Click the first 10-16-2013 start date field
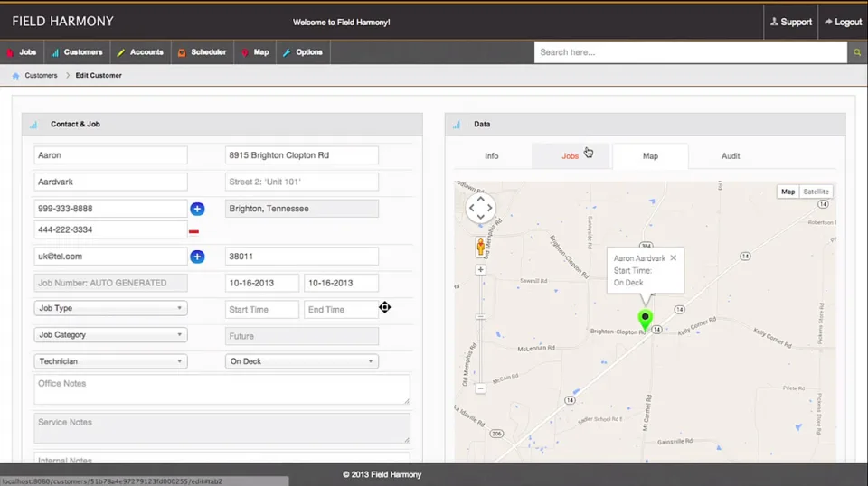 262,283
